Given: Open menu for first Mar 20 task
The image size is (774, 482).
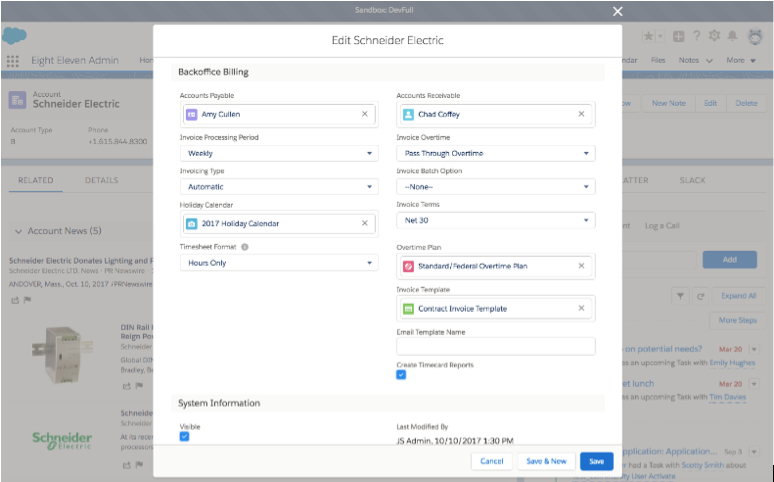Looking at the screenshot, I should pos(754,349).
